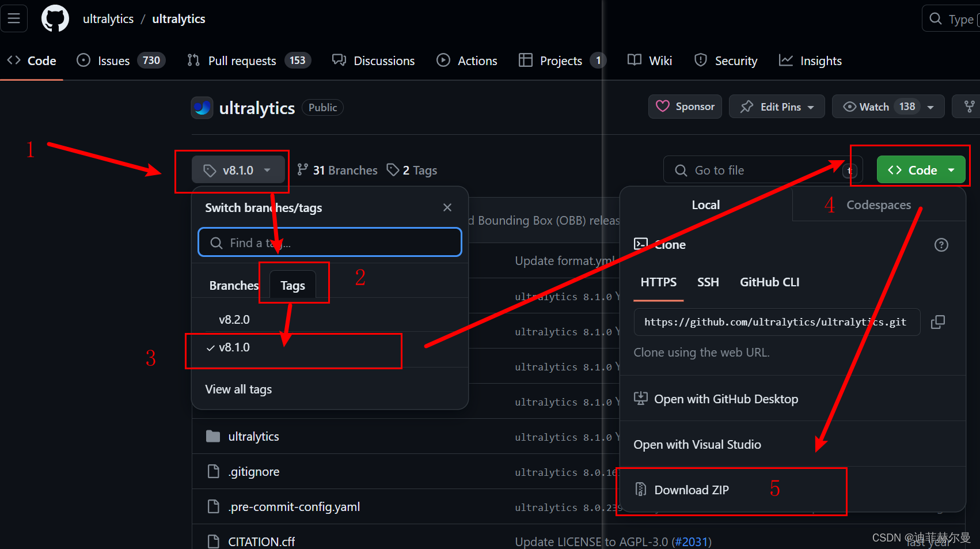Screen dimensions: 980x549
Task: Open commit message in ultralytics folder row
Action: coord(567,437)
